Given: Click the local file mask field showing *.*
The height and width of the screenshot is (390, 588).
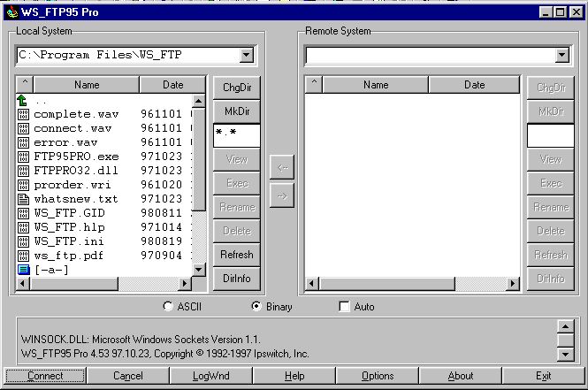Looking at the screenshot, I should click(x=237, y=135).
